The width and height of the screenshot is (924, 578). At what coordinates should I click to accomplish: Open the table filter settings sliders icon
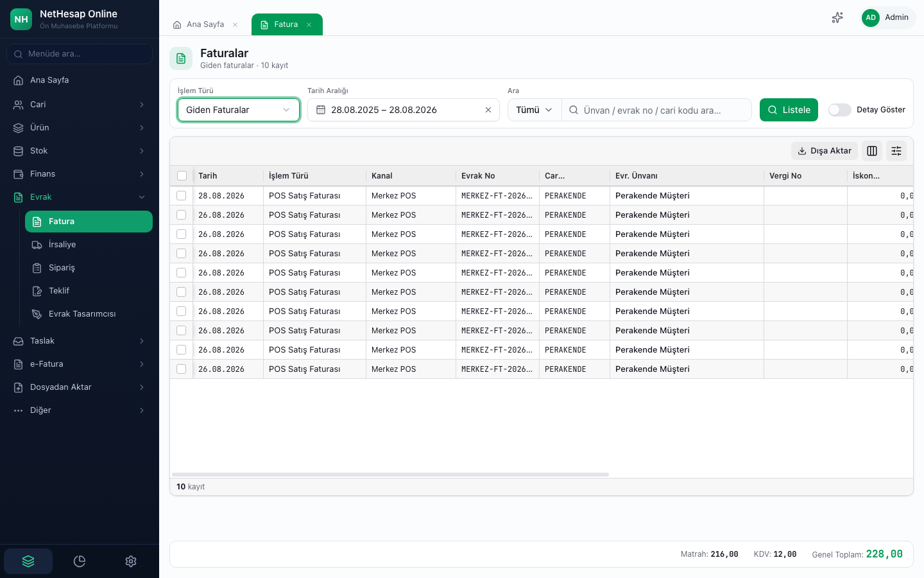click(896, 151)
